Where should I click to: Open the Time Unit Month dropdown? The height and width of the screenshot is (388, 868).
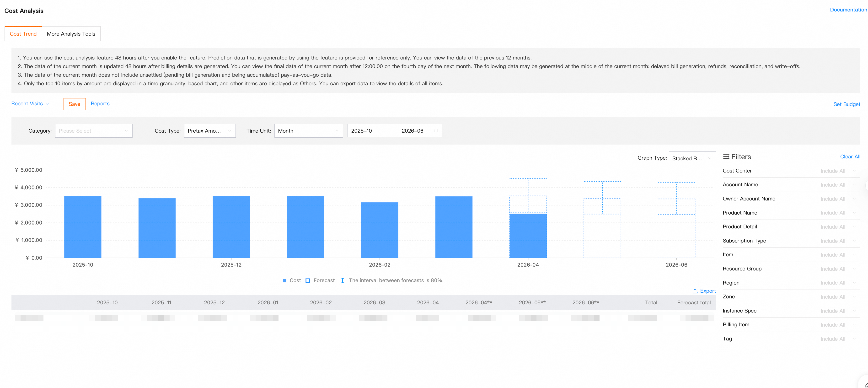[309, 131]
